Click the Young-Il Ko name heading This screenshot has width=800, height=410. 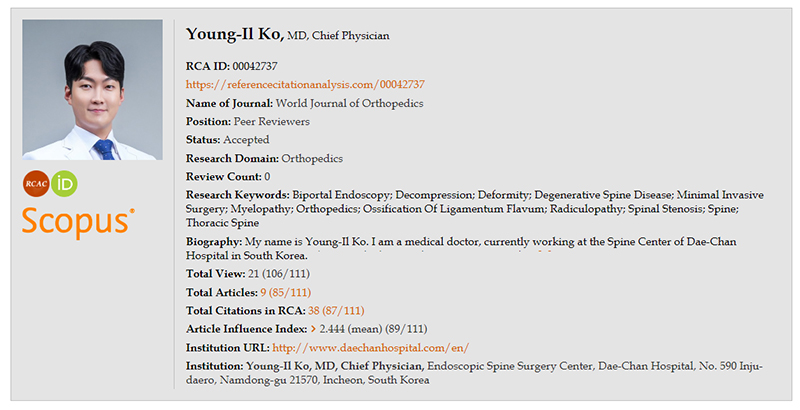click(x=235, y=35)
